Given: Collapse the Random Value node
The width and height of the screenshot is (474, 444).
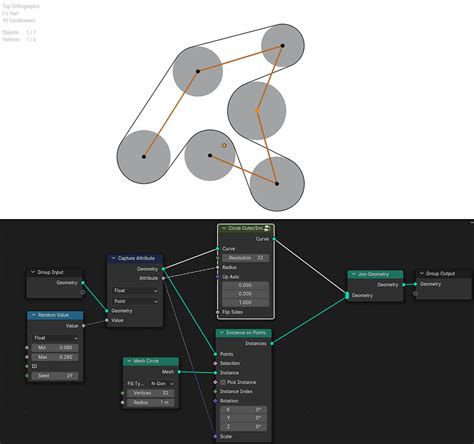Looking at the screenshot, I should 33,315.
